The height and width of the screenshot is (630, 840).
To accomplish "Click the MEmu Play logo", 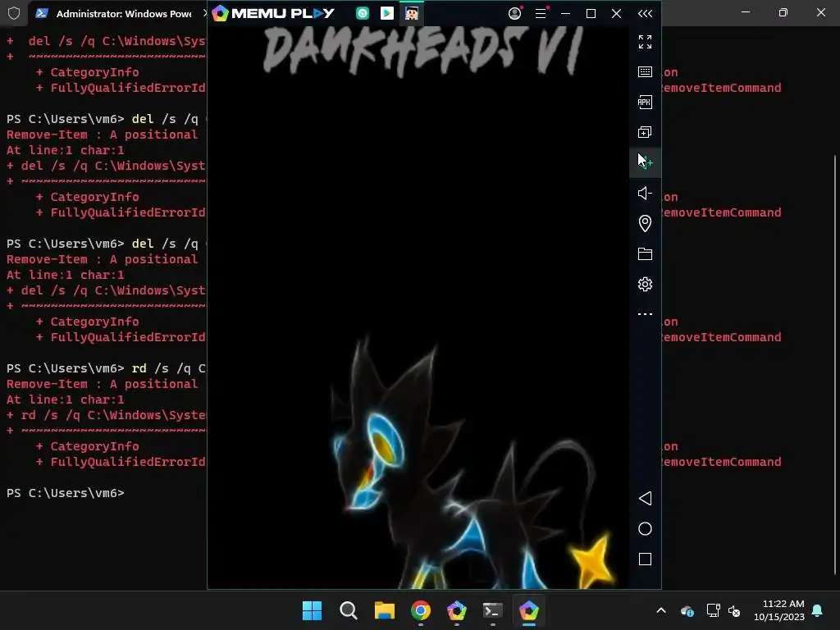I will pos(273,13).
